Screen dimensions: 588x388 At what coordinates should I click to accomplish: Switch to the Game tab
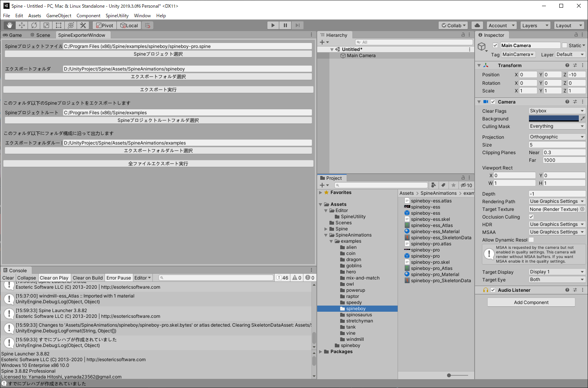[x=12, y=35]
